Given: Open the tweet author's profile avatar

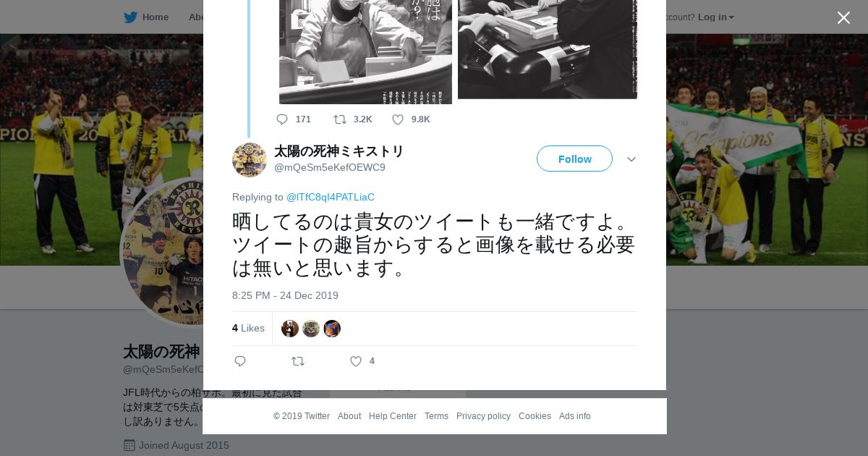Looking at the screenshot, I should (x=250, y=160).
